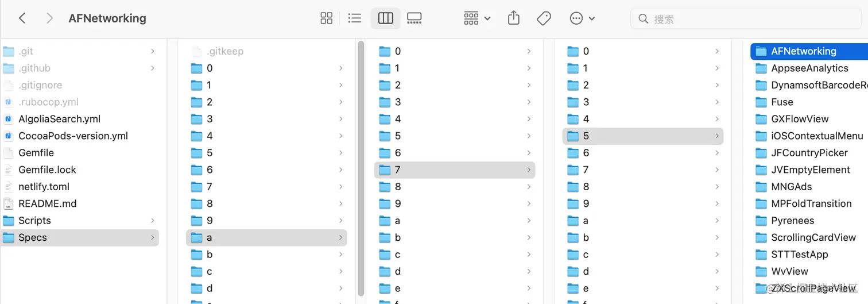Image resolution: width=868 pixels, height=304 pixels.
Task: Expand the .git folder chevron
Action: [x=152, y=51]
